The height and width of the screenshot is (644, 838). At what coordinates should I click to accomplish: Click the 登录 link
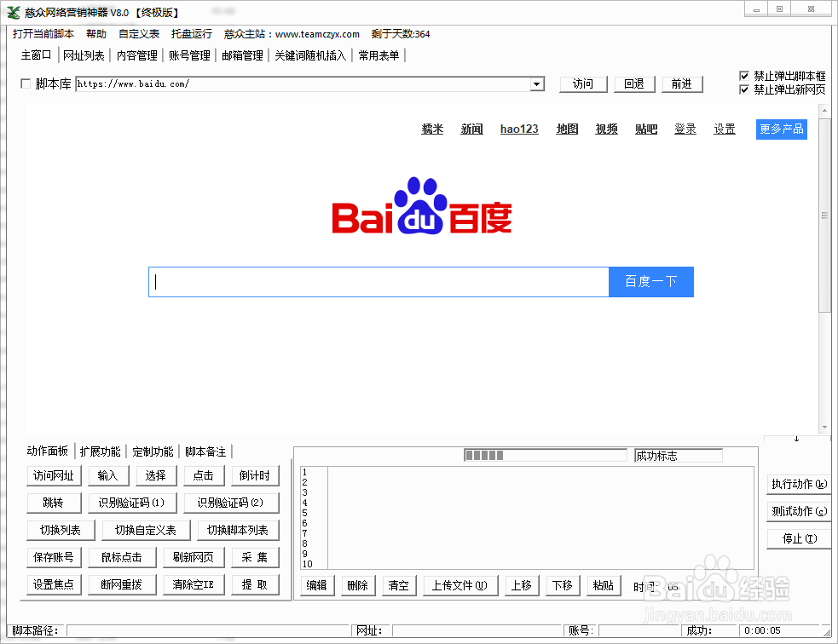(685, 129)
